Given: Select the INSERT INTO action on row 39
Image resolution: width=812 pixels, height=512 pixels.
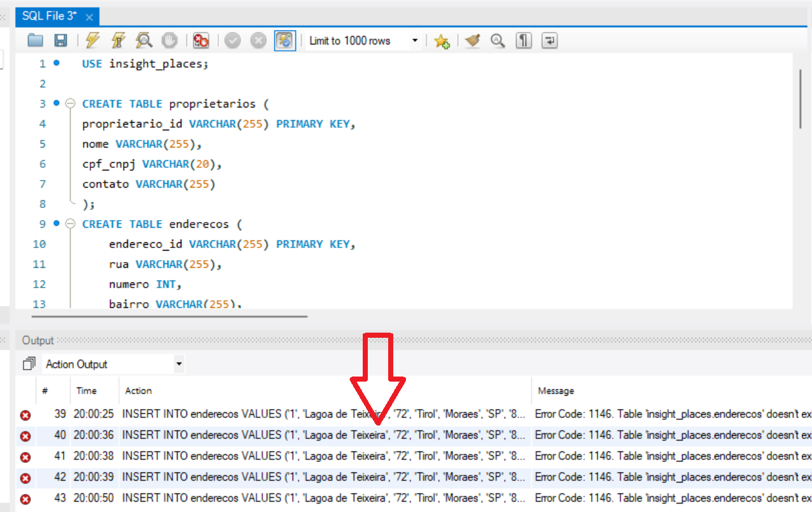Looking at the screenshot, I should pos(324,414).
